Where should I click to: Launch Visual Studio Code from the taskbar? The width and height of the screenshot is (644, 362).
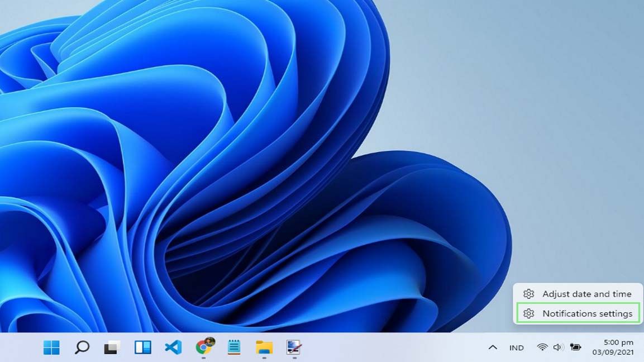[173, 347]
